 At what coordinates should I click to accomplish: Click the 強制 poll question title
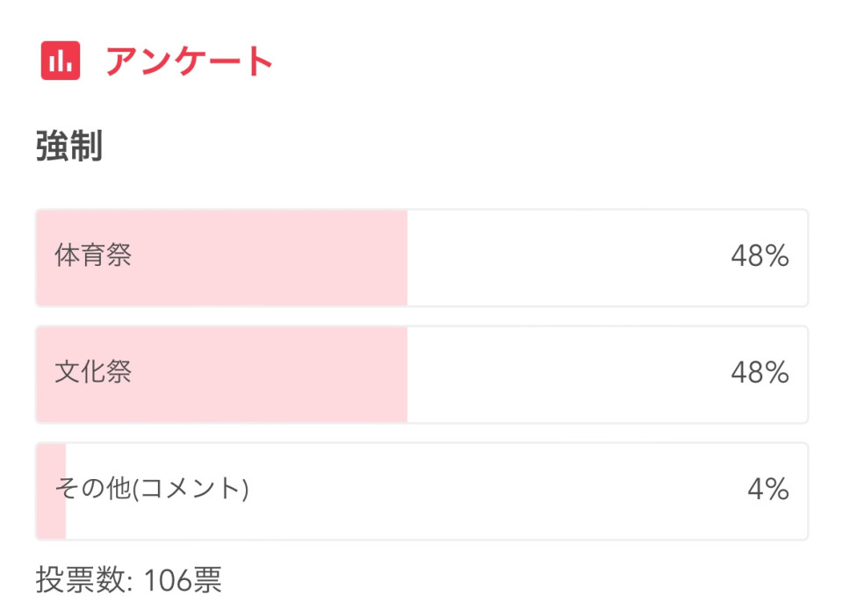point(69,146)
